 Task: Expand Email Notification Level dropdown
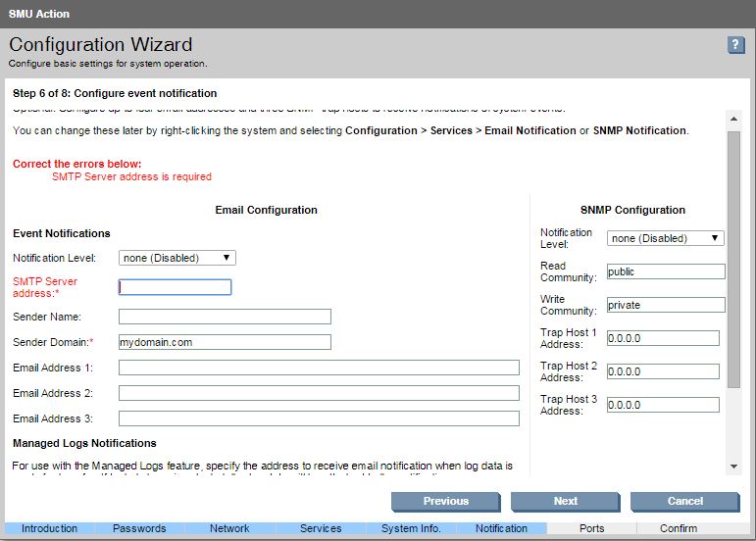pos(176,258)
